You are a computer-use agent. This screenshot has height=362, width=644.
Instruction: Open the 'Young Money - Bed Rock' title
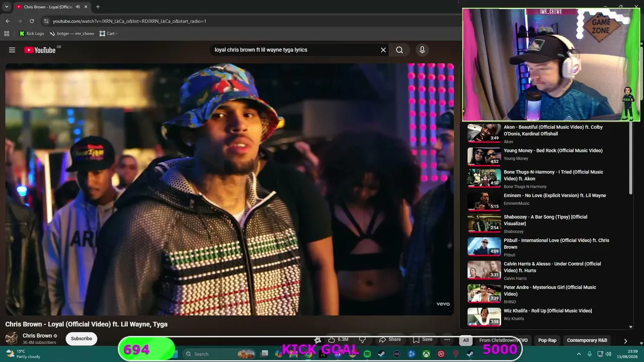(553, 150)
